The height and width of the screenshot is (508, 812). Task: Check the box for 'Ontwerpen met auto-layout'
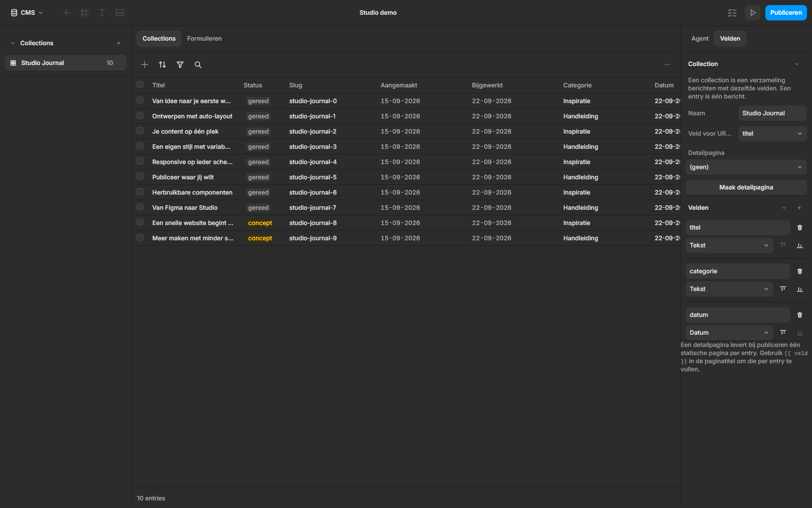coord(140,116)
